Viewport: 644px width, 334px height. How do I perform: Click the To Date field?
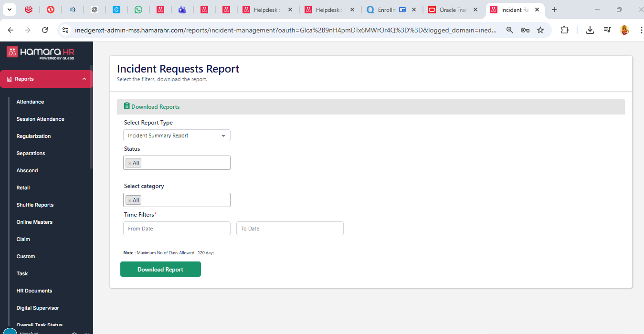(x=290, y=228)
